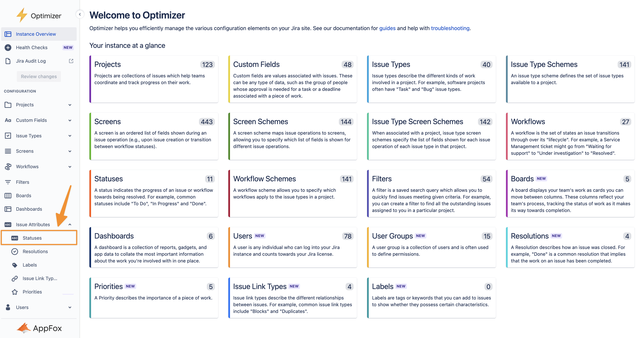Expand the Workflows sidebar chevron

click(70, 167)
